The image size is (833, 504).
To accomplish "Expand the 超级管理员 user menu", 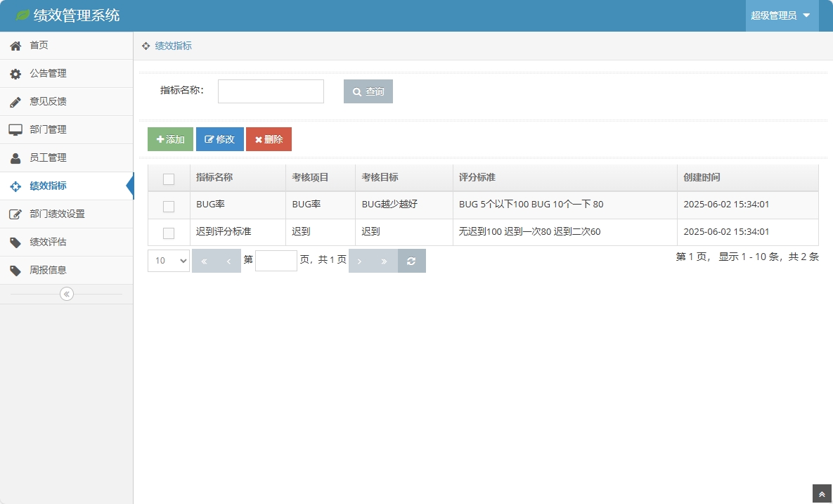I will 781,15.
